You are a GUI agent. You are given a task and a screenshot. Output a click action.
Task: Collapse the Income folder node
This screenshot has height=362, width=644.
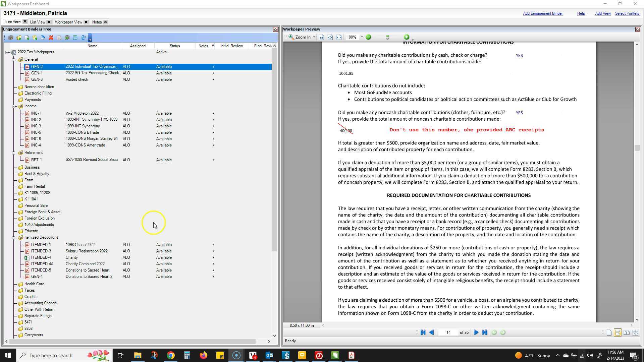[x=14, y=106]
